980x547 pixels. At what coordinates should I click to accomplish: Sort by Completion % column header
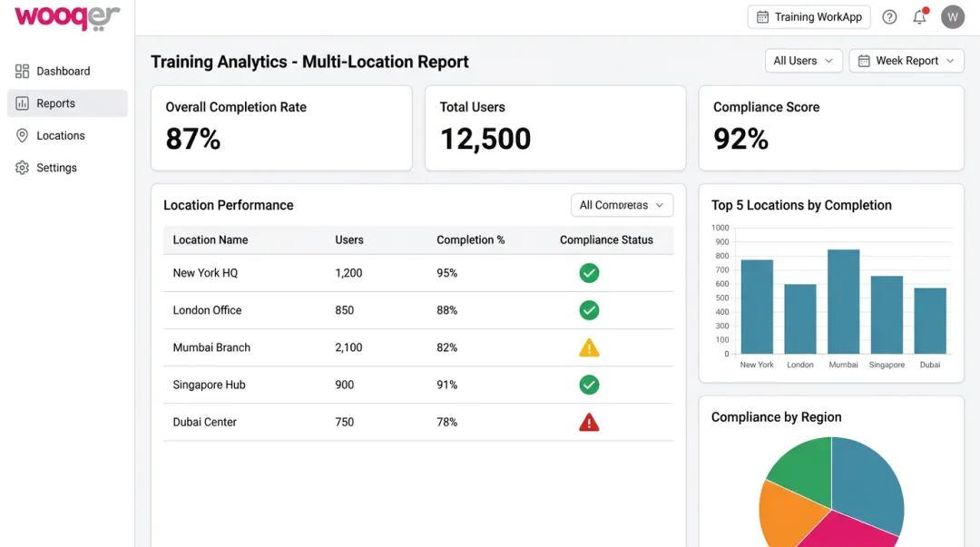pos(471,240)
